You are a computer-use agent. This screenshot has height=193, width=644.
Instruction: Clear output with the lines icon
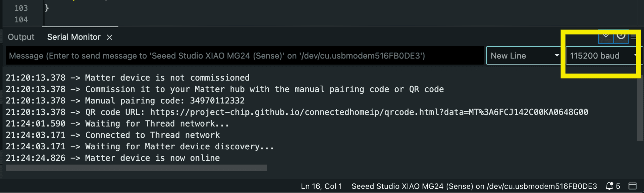tap(633, 37)
